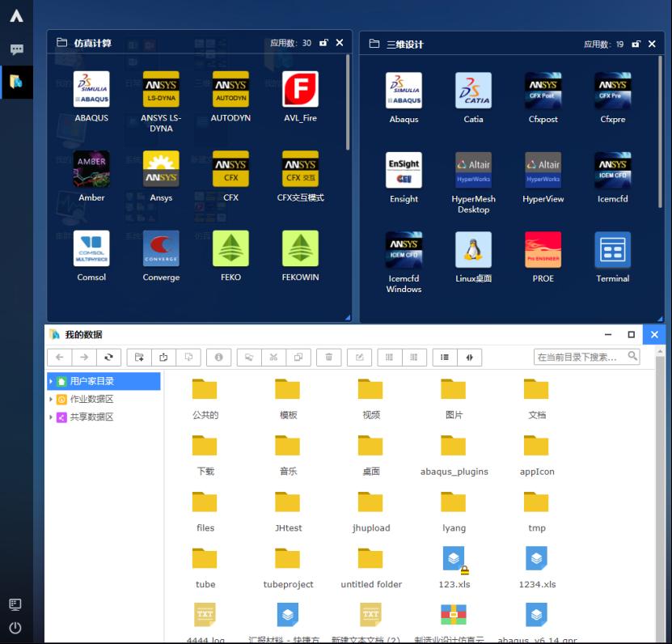The height and width of the screenshot is (644, 672).
Task: Click the file manager sidebar icon
Action: point(16,82)
